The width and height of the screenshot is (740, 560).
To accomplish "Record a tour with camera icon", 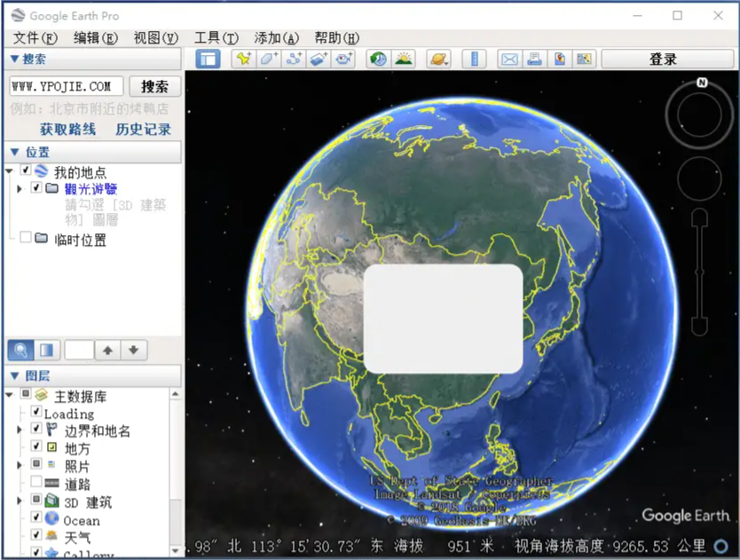I will 344,59.
